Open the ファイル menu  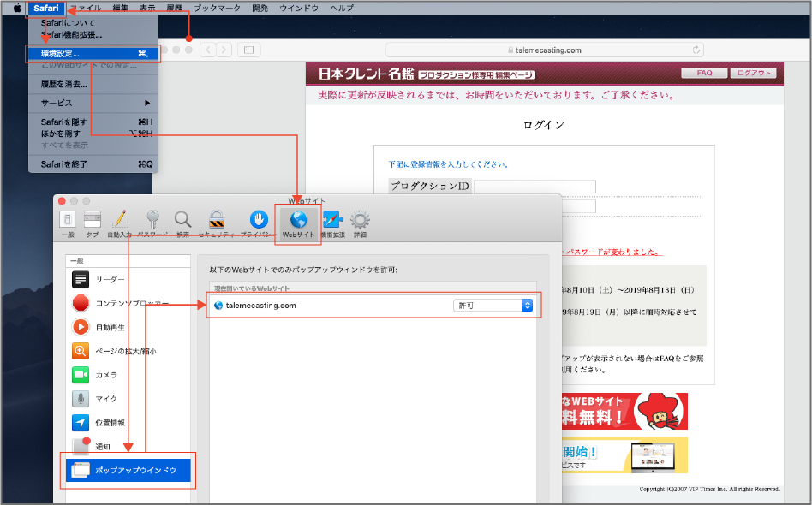coord(87,8)
